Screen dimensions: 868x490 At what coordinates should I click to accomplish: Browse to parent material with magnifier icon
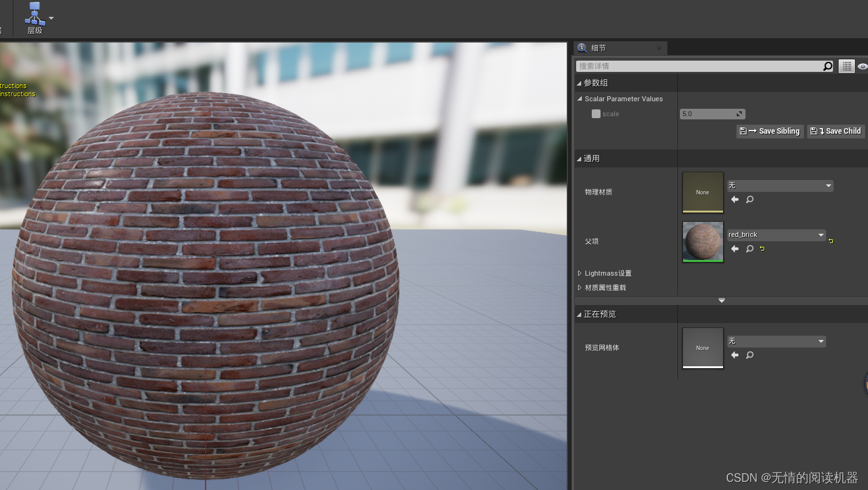coord(749,248)
